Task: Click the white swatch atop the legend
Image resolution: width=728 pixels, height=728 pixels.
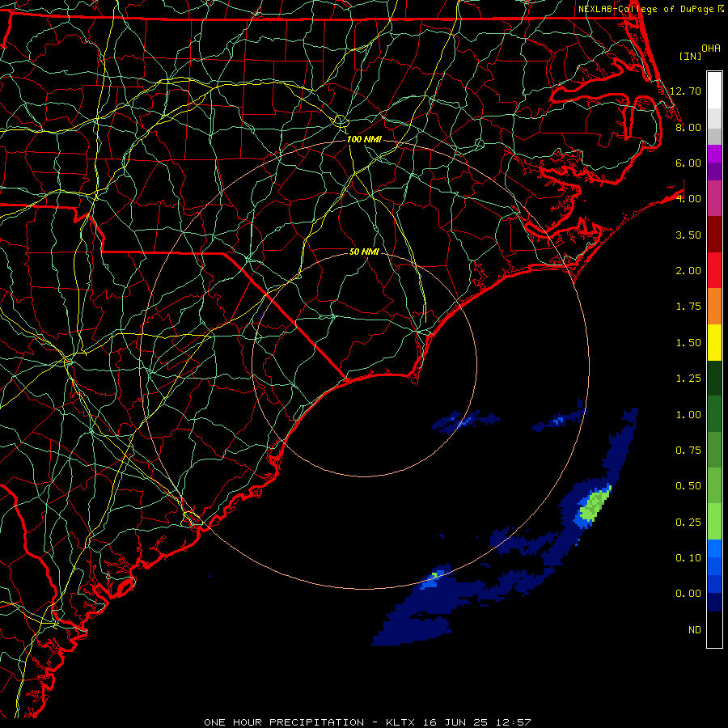Action: (714, 90)
